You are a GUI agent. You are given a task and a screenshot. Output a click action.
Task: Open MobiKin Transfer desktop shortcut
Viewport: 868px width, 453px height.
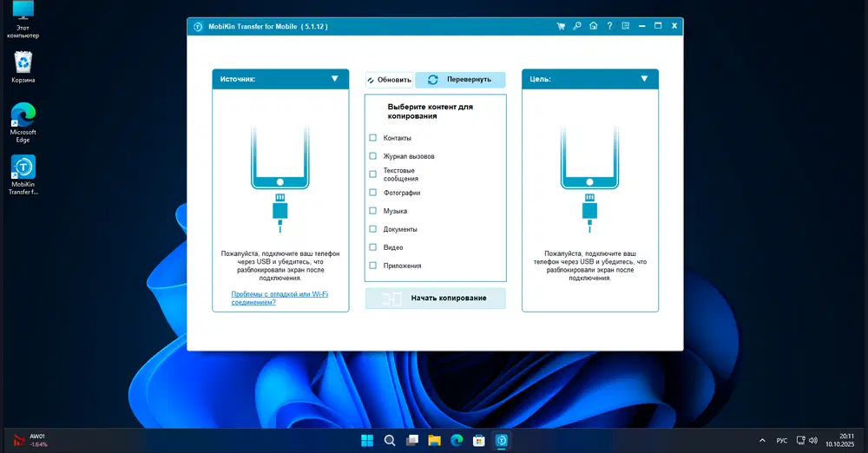point(23,175)
